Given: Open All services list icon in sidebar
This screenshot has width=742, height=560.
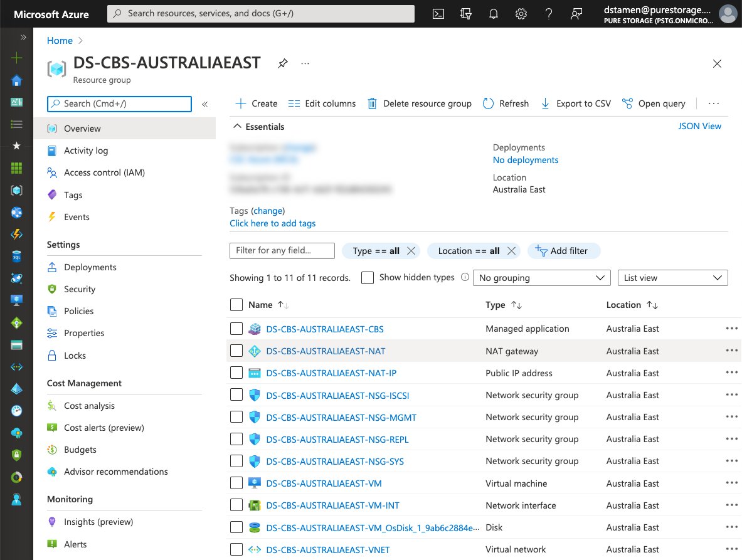Looking at the screenshot, I should (16, 124).
